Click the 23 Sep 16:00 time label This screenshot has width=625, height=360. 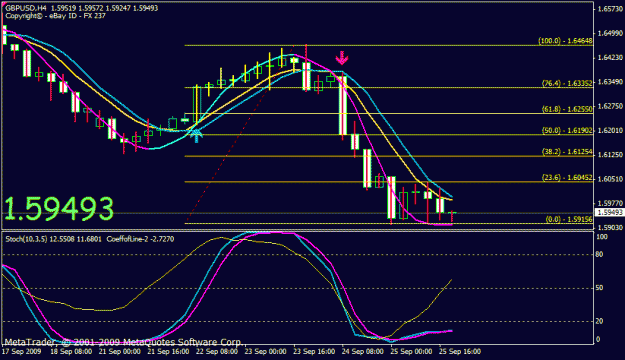pyautogui.click(x=314, y=351)
